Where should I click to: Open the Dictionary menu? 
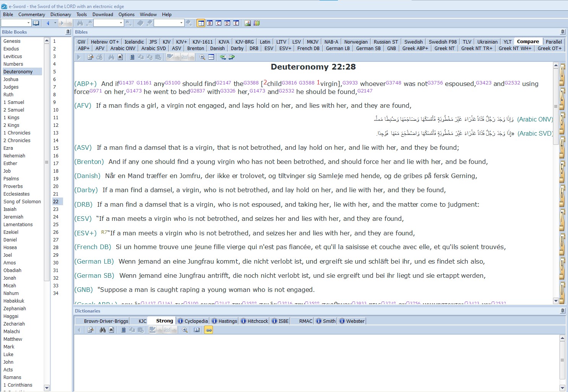pyautogui.click(x=61, y=15)
